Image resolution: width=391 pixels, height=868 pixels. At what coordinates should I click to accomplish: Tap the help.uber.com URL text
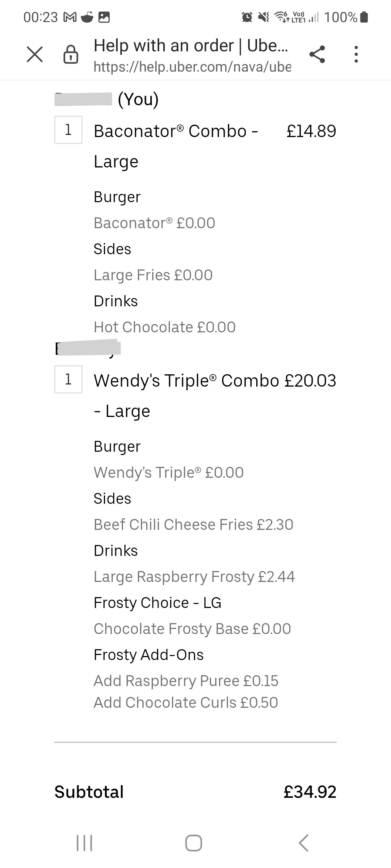192,67
